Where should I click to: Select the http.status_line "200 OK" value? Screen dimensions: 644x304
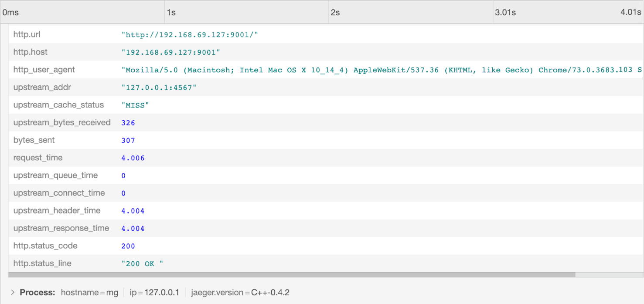[x=142, y=263]
